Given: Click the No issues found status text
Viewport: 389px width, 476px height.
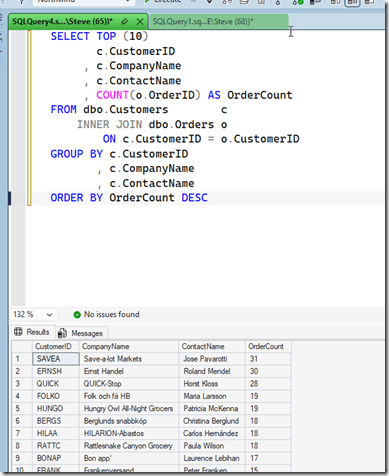Looking at the screenshot, I should (112, 314).
